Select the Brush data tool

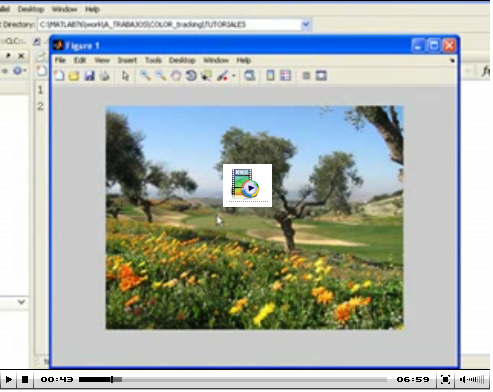[222, 76]
